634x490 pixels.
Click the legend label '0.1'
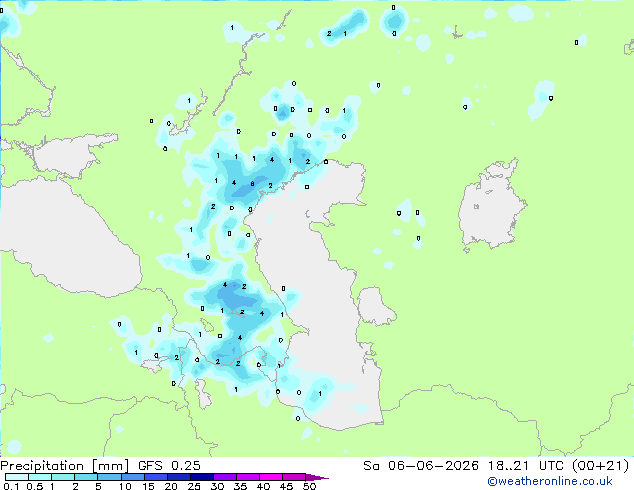coord(11,486)
